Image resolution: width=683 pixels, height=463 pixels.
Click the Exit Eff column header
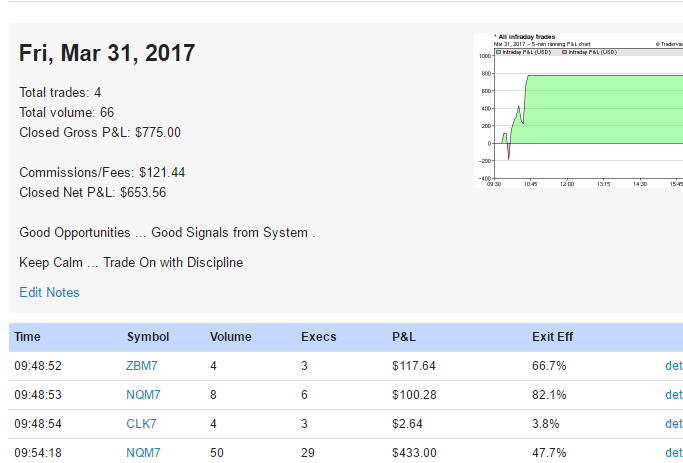pyautogui.click(x=552, y=337)
